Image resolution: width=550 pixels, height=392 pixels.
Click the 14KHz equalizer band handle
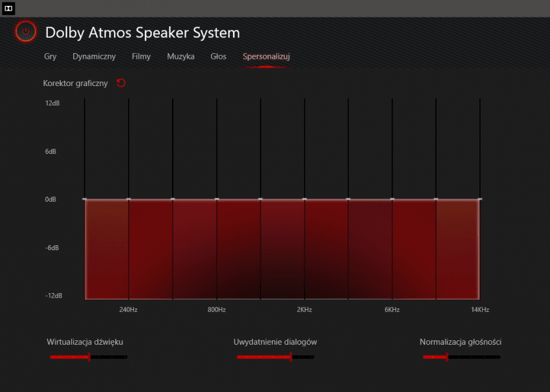480,199
